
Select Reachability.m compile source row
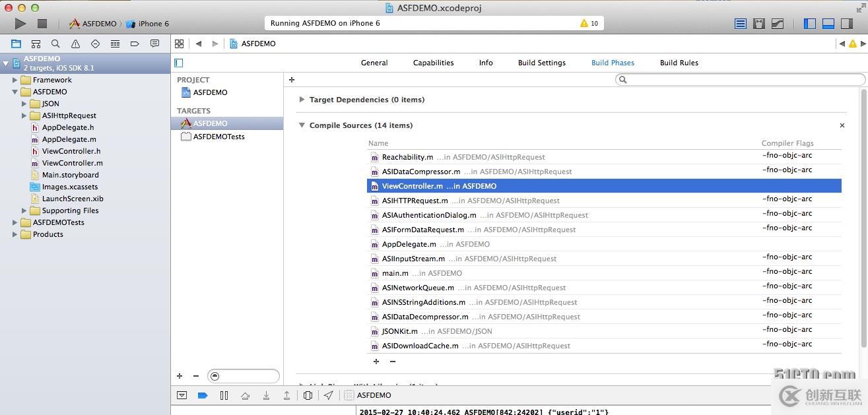click(604, 157)
